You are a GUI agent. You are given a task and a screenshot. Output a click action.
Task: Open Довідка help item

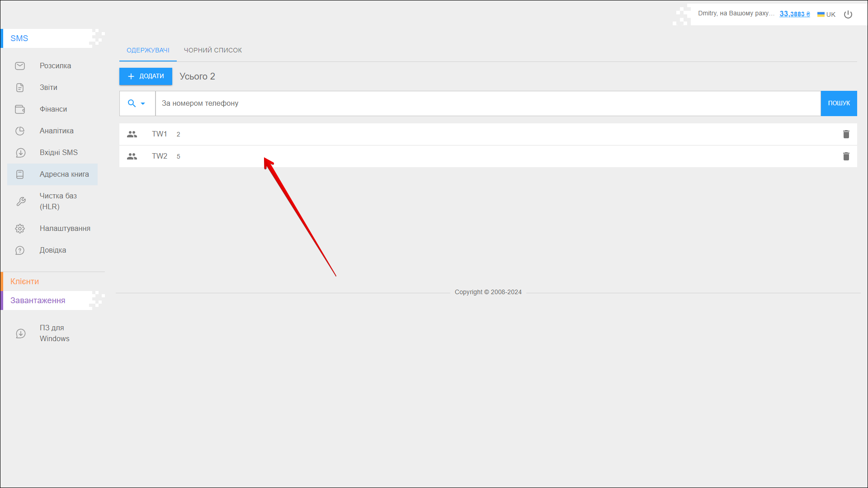[52, 250]
